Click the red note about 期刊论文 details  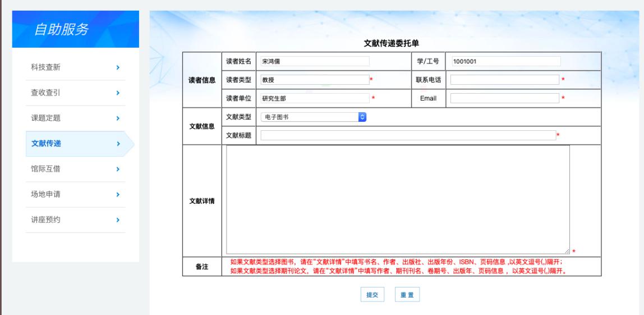(398, 271)
